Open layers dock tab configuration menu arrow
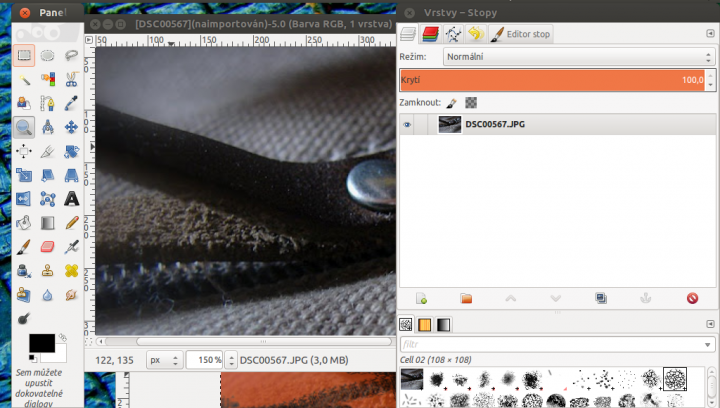Viewport: 720px width, 408px height. (x=710, y=34)
